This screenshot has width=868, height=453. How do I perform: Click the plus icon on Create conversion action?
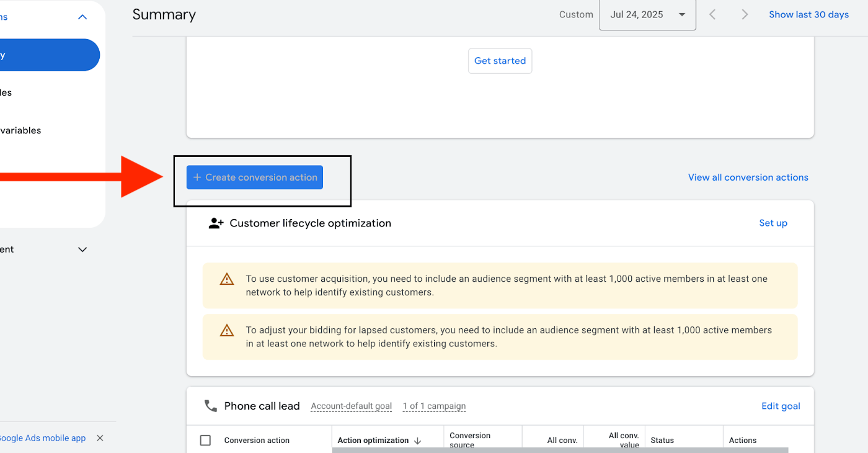click(x=197, y=177)
